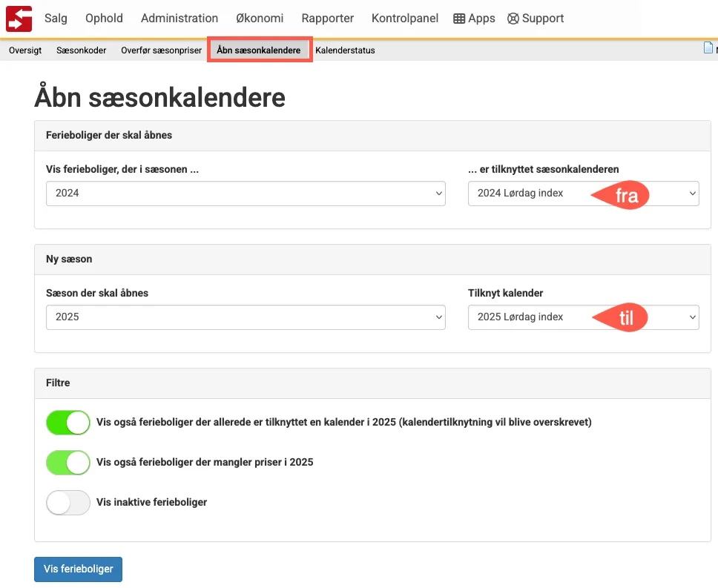The image size is (718, 588).
Task: Click the Support lifebuoy icon
Action: pyautogui.click(x=513, y=19)
